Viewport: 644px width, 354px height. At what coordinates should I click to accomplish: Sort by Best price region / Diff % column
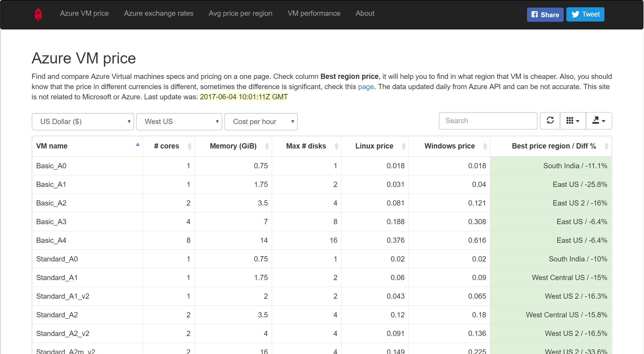[551, 146]
